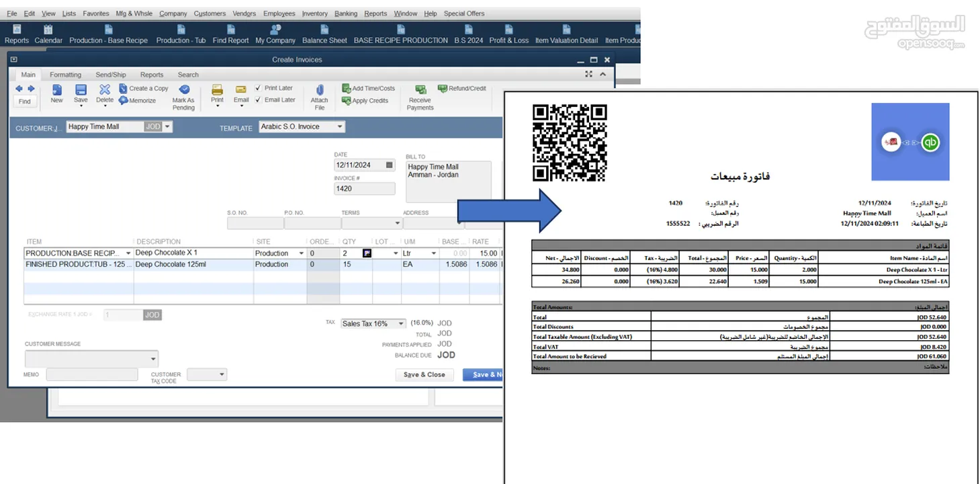Image resolution: width=980 pixels, height=484 pixels.
Task: Open the Mfg & Whsle menu
Action: click(x=134, y=13)
